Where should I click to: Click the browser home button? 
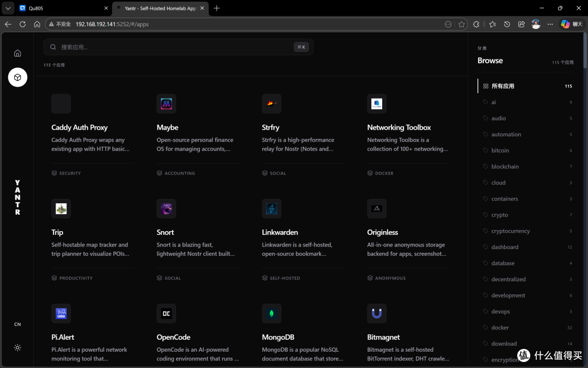(37, 24)
